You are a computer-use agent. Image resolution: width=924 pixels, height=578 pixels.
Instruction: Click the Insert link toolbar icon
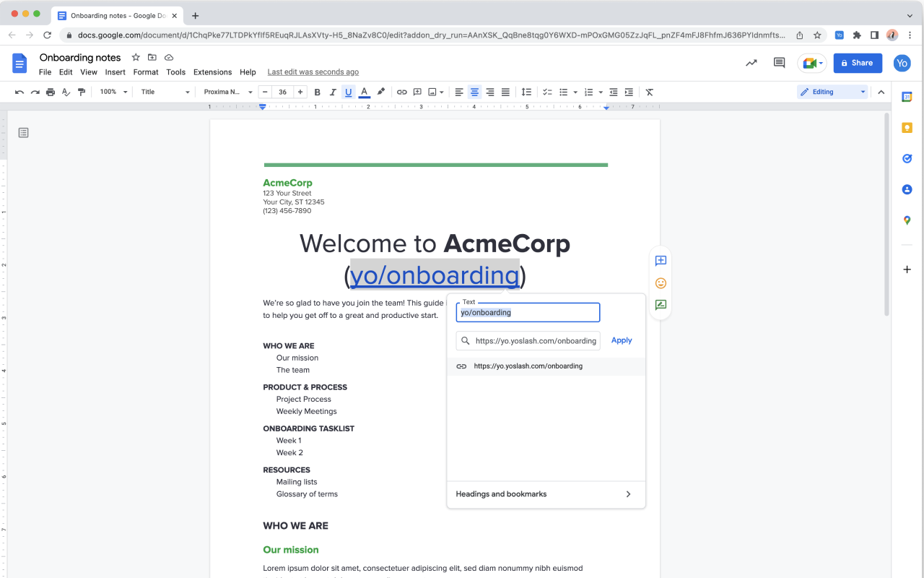[x=402, y=92]
